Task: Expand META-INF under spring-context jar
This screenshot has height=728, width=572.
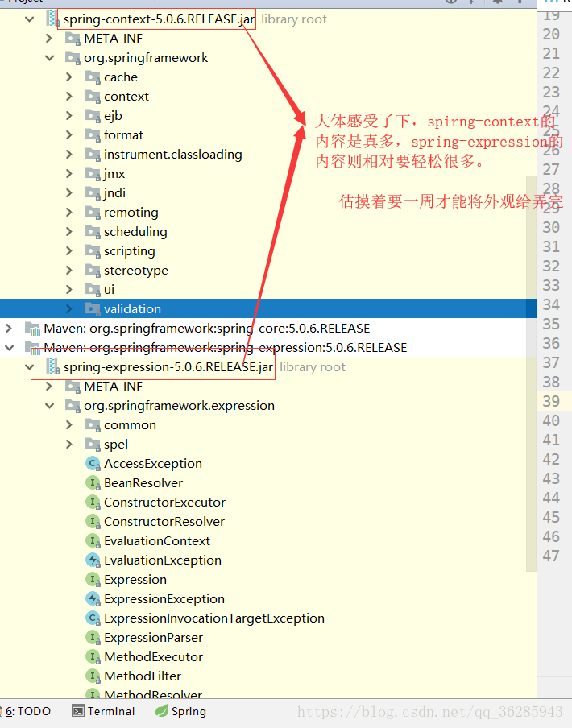Action: (x=49, y=39)
